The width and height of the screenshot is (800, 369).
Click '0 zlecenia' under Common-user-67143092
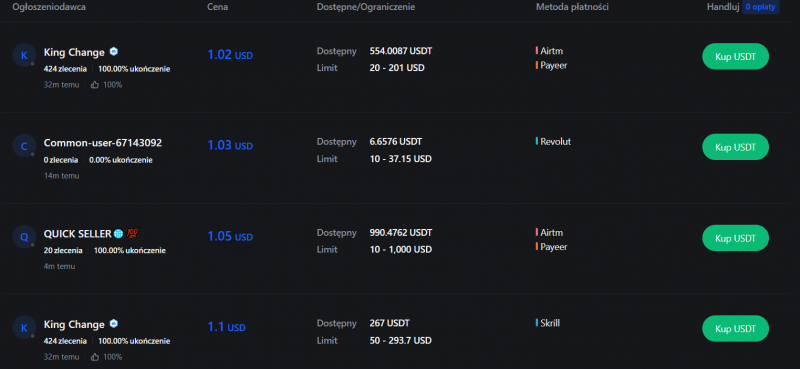click(61, 160)
